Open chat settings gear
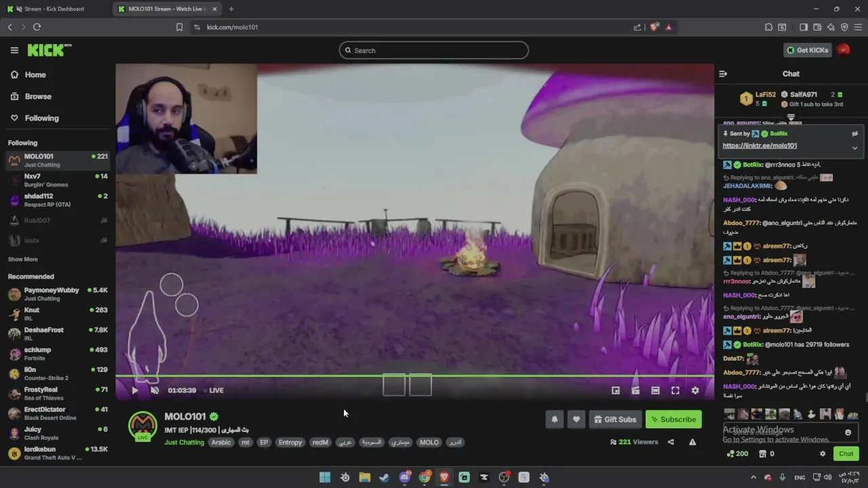The height and width of the screenshot is (488, 868). [x=823, y=454]
